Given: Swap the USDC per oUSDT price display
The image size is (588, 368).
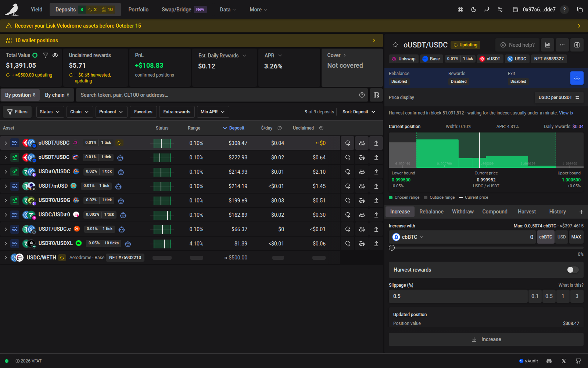Looking at the screenshot, I should pyautogui.click(x=559, y=98).
